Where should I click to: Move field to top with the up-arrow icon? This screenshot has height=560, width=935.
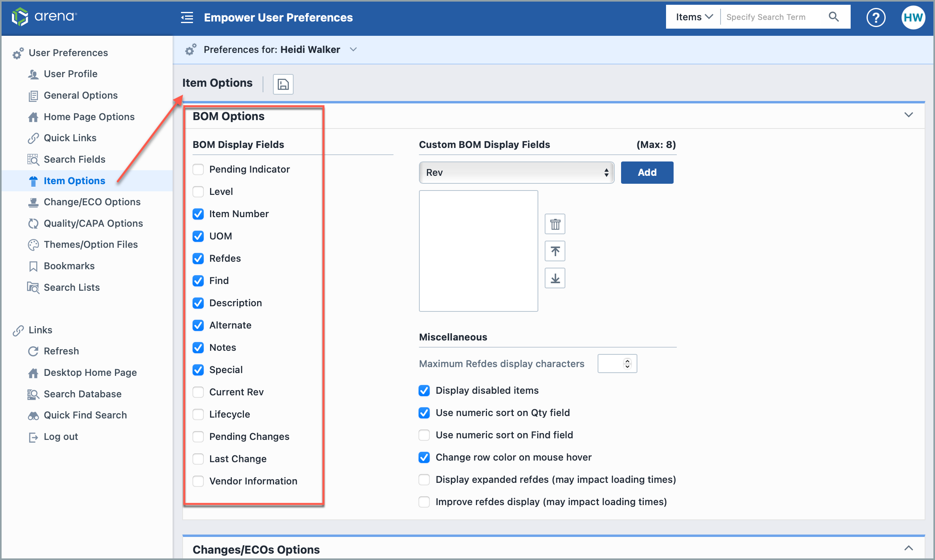pos(555,251)
